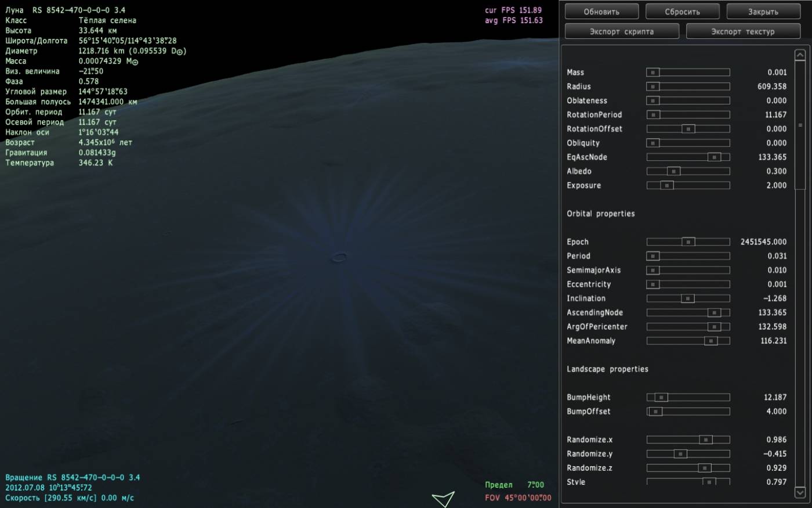Click the Epoch slider handle
The height and width of the screenshot is (508, 812).
[x=688, y=242]
